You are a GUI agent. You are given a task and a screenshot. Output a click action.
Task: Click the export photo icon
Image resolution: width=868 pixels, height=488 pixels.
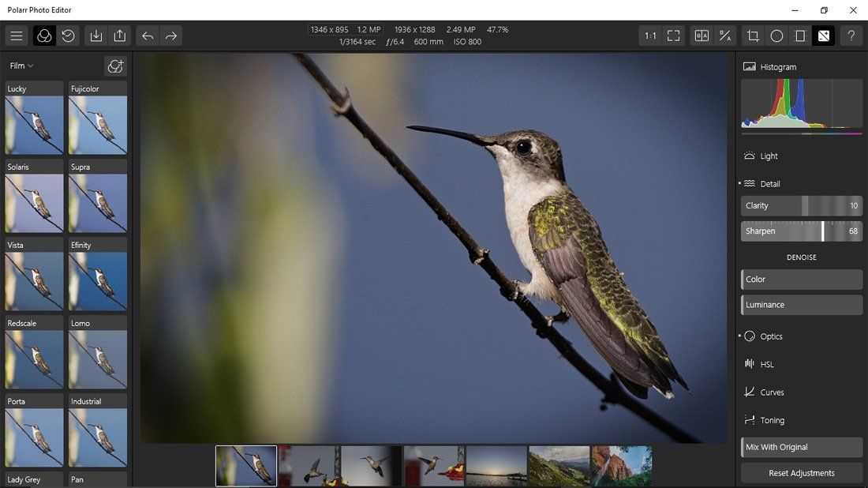point(120,36)
